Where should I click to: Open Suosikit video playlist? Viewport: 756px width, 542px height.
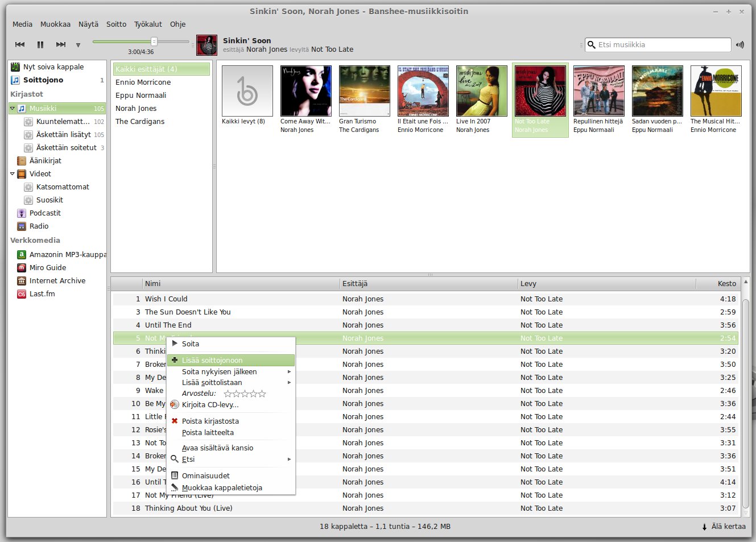pyautogui.click(x=49, y=200)
